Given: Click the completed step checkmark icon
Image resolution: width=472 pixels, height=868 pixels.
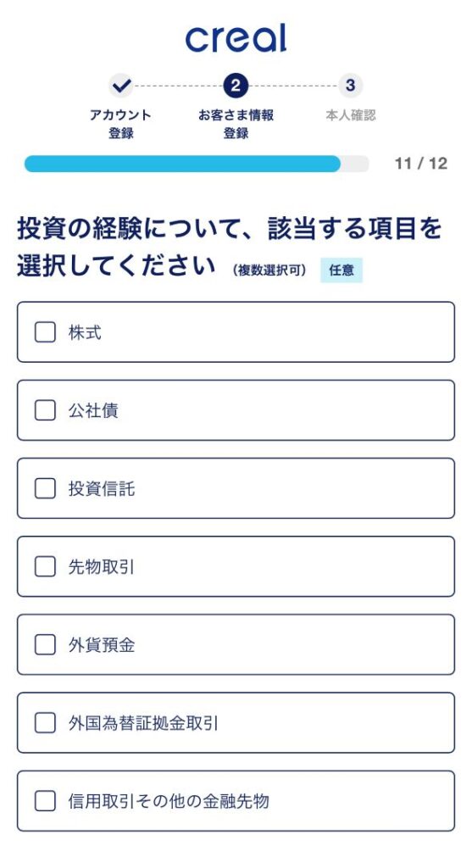Looking at the screenshot, I should pyautogui.click(x=121, y=86).
